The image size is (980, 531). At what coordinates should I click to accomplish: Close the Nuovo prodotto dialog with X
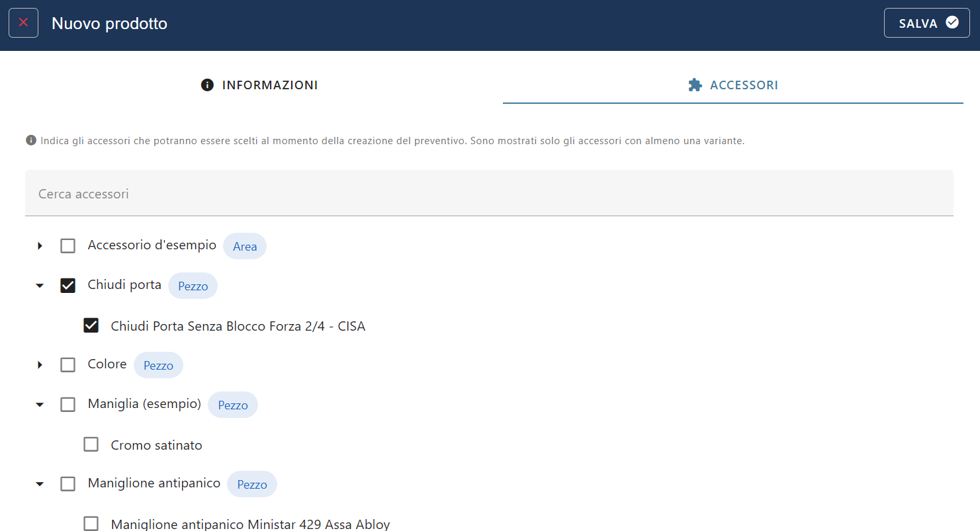point(23,23)
